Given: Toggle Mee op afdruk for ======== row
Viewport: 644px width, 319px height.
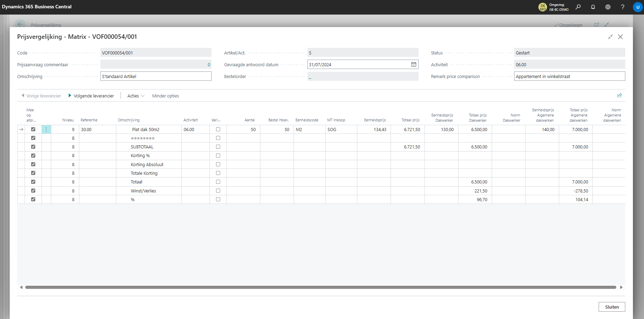Looking at the screenshot, I should (x=33, y=138).
